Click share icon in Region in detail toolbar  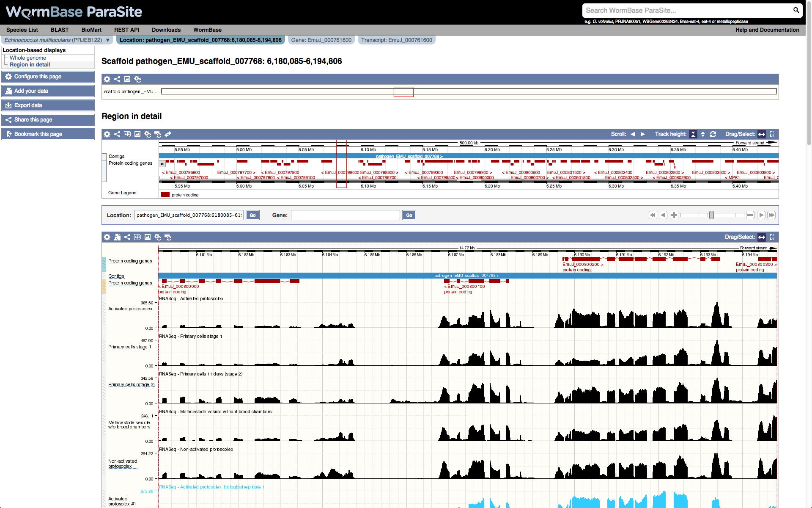117,134
